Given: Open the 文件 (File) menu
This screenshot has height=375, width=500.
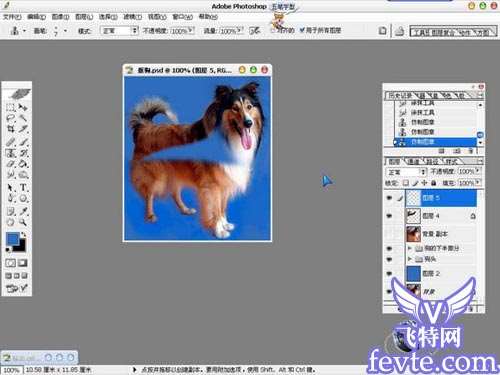Looking at the screenshot, I should (12, 16).
